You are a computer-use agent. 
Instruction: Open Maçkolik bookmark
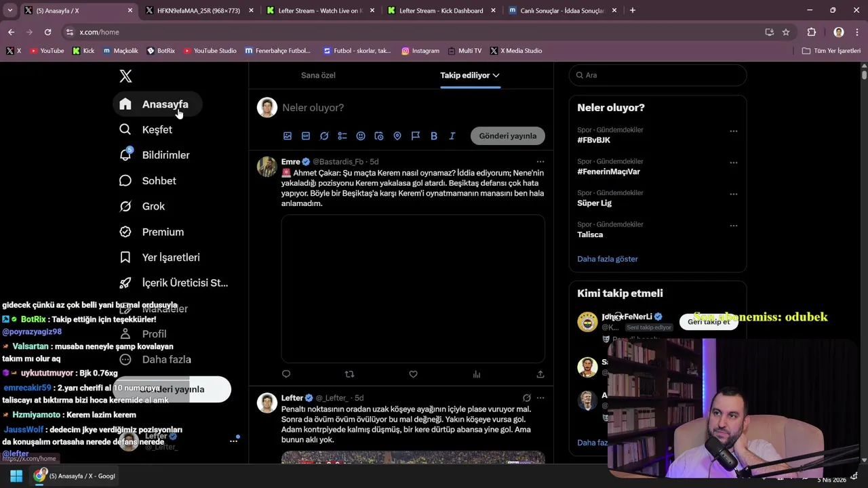tap(120, 51)
